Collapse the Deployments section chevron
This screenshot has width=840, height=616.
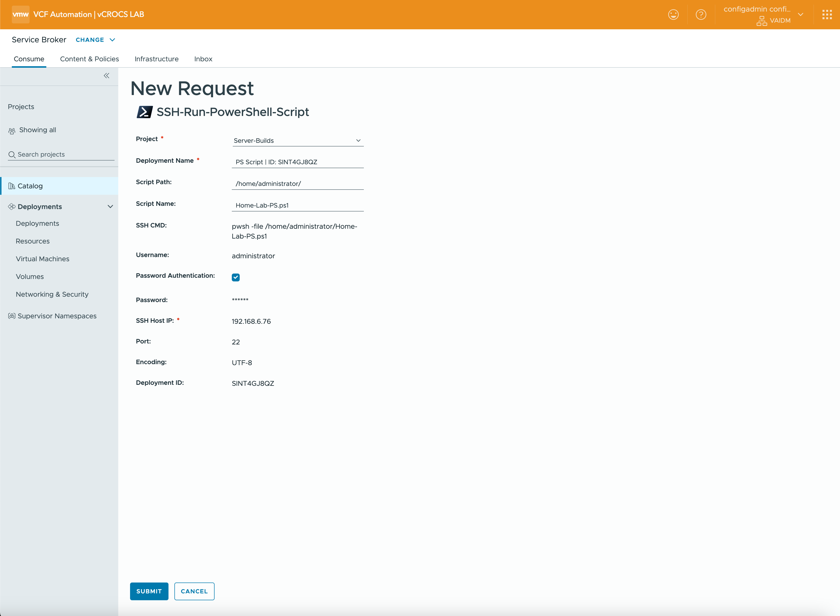point(110,207)
